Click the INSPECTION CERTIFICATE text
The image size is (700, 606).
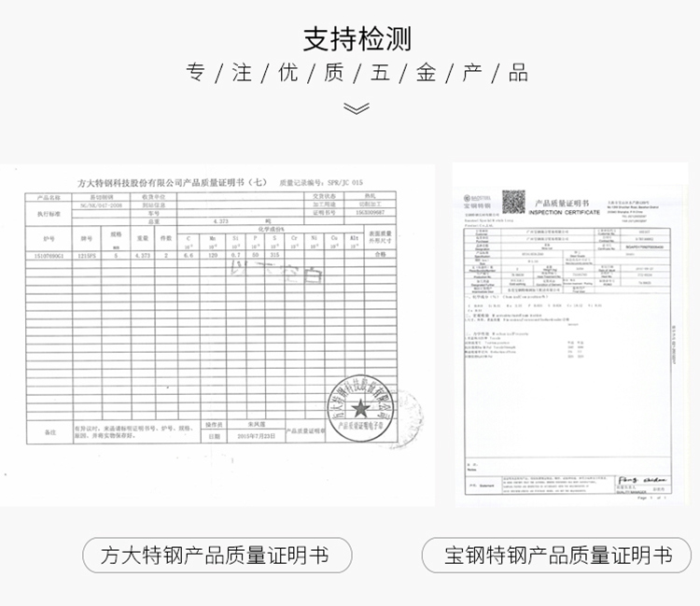point(565,212)
